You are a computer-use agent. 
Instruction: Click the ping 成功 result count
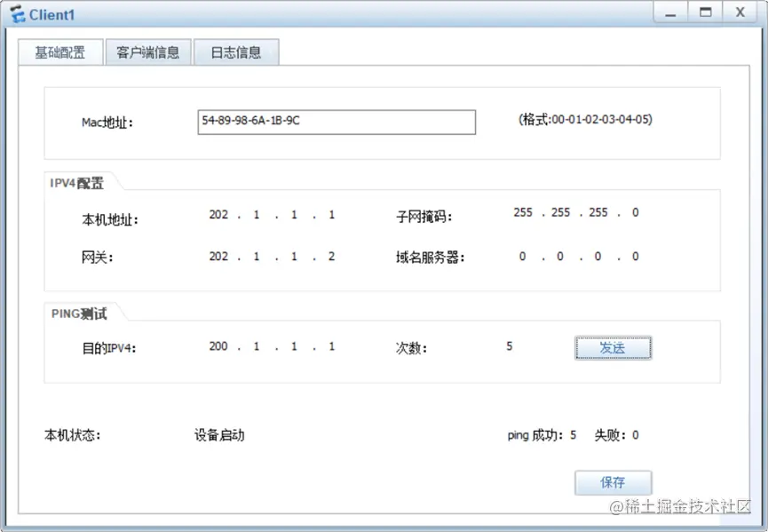click(542, 435)
